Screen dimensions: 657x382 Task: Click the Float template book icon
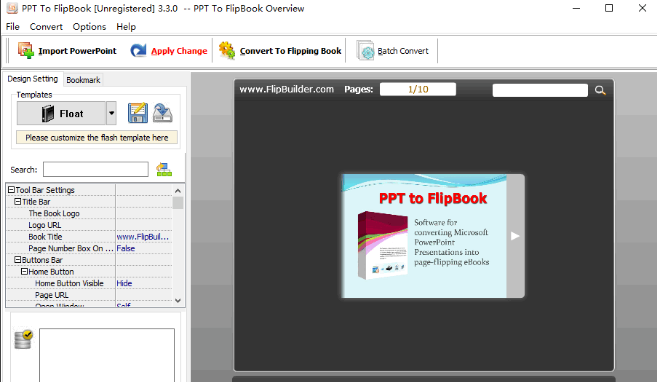[x=48, y=113]
